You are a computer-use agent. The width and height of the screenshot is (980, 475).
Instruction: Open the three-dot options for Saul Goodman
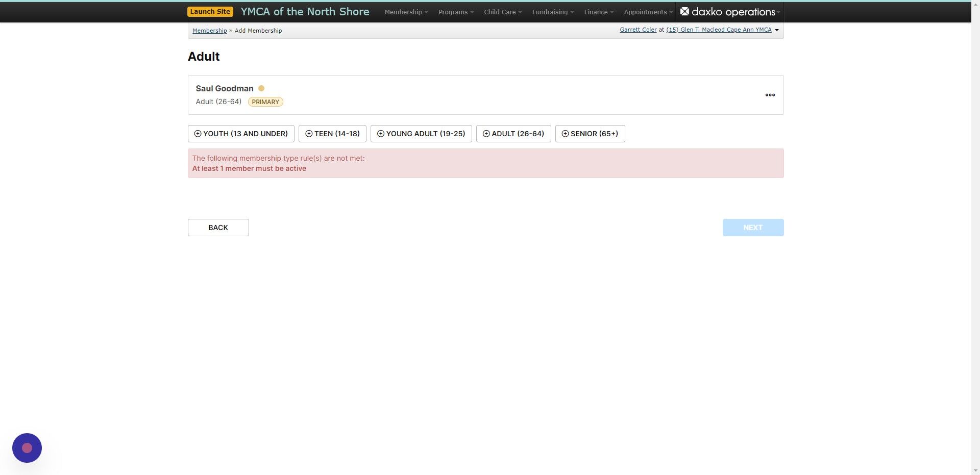[x=770, y=95]
